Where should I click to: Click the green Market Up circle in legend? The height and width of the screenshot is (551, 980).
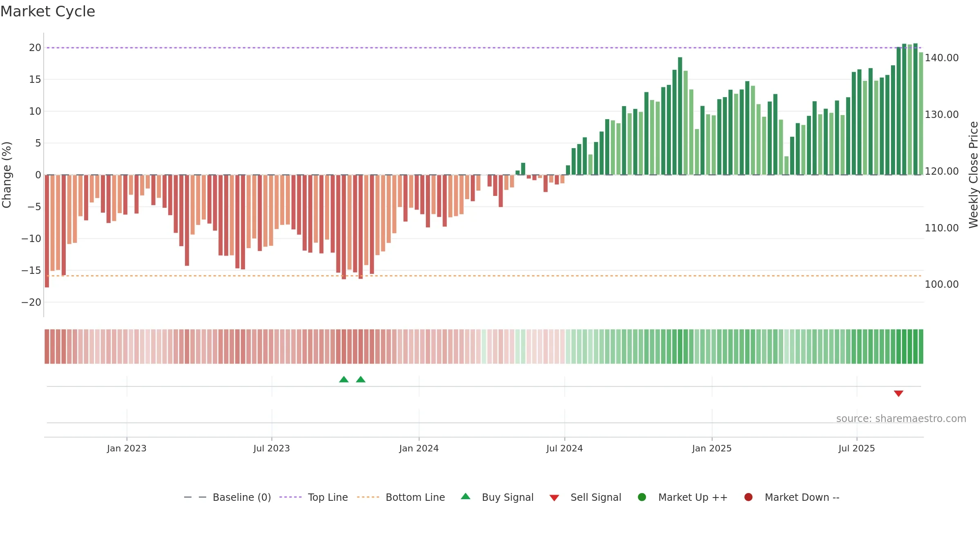click(x=642, y=497)
